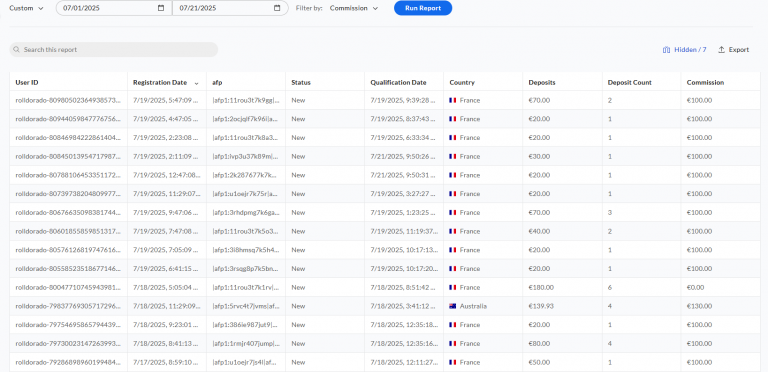
Task: Click the Export upload icon
Action: [721, 49]
